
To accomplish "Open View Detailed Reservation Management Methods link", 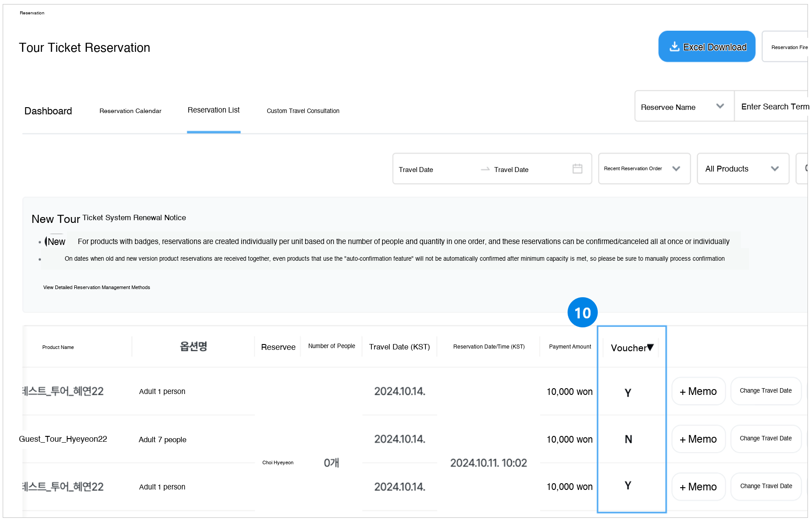I will [x=96, y=287].
